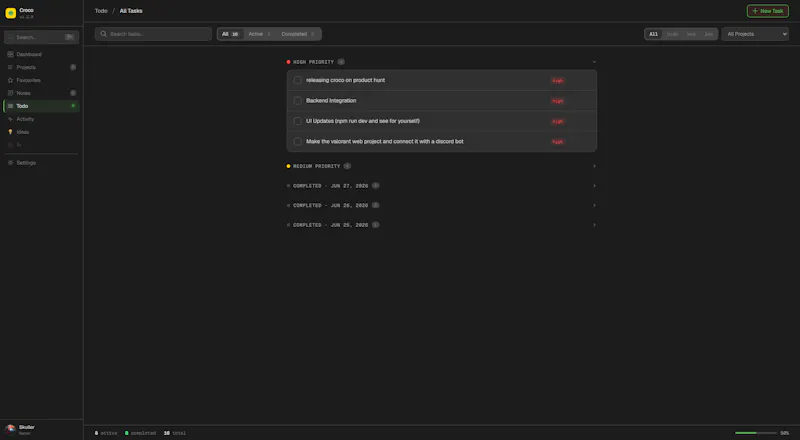Open the All Projects dropdown
This screenshot has height=440, width=800.
(755, 34)
